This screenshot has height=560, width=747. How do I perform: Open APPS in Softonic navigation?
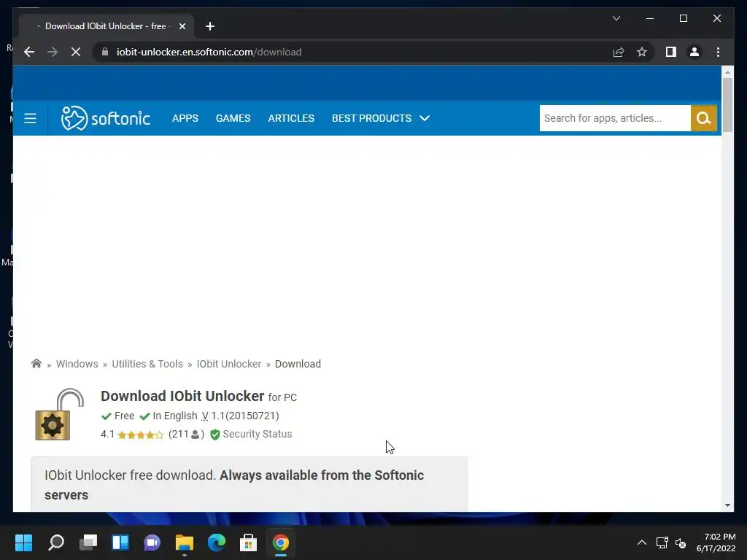coord(185,118)
